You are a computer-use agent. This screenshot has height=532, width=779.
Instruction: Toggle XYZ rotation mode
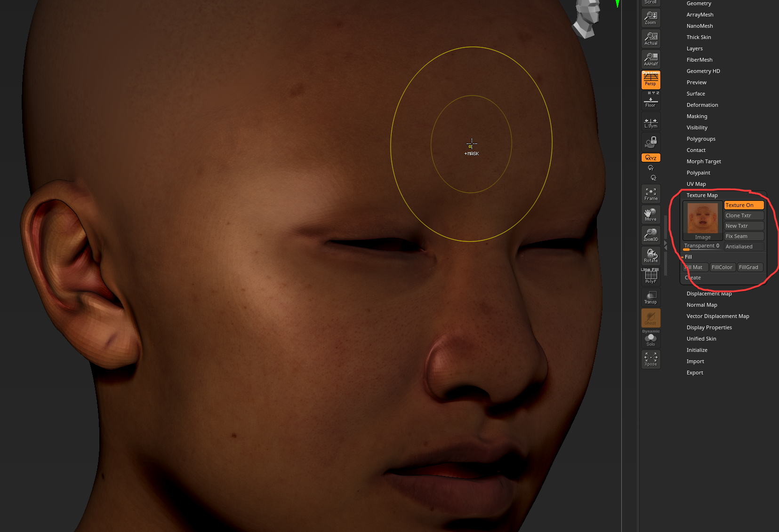[x=651, y=158]
